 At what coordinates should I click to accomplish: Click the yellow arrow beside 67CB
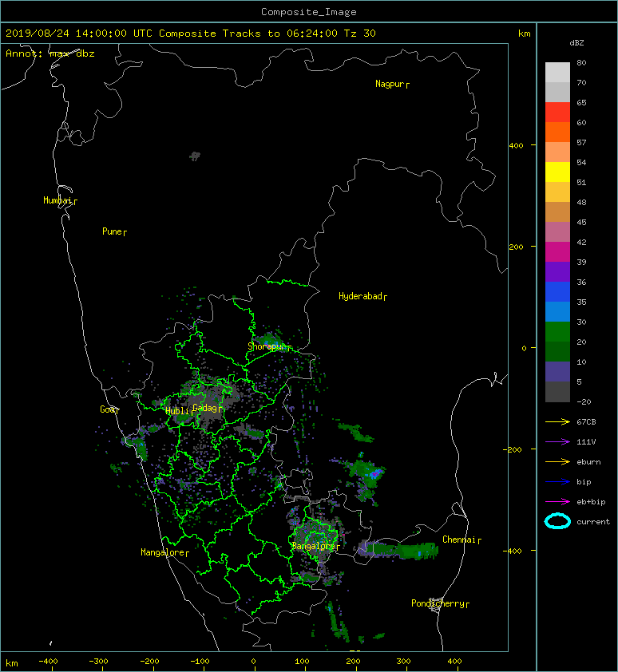557,422
